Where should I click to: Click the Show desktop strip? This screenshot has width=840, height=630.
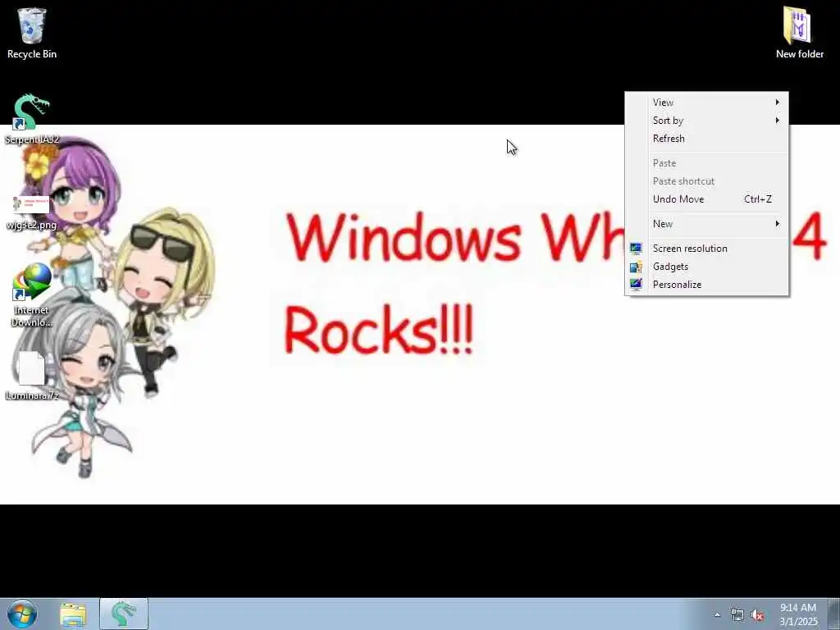coord(834,614)
